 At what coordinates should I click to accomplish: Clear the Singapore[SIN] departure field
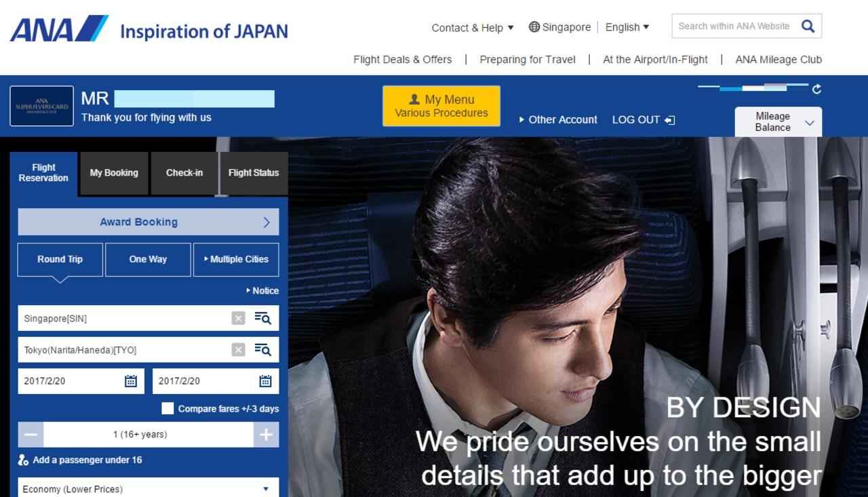point(238,318)
